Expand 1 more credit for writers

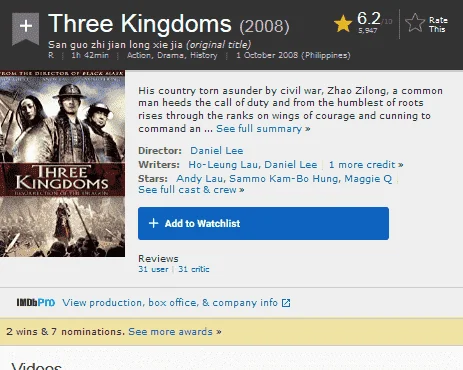(x=366, y=164)
